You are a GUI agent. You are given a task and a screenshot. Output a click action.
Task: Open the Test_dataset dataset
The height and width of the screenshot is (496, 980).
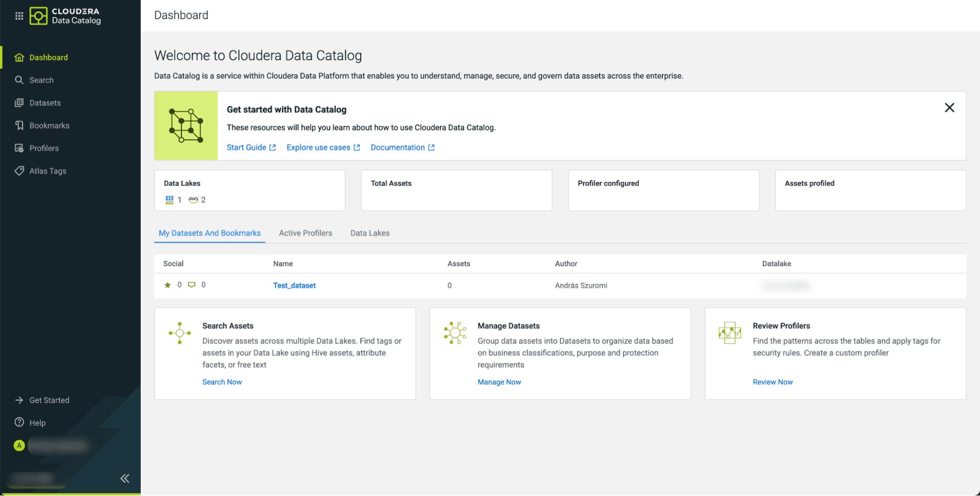tap(294, 286)
